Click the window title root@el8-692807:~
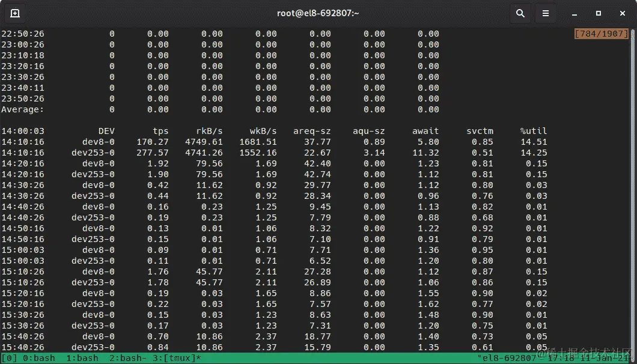Image resolution: width=637 pixels, height=364 pixels. [318, 13]
